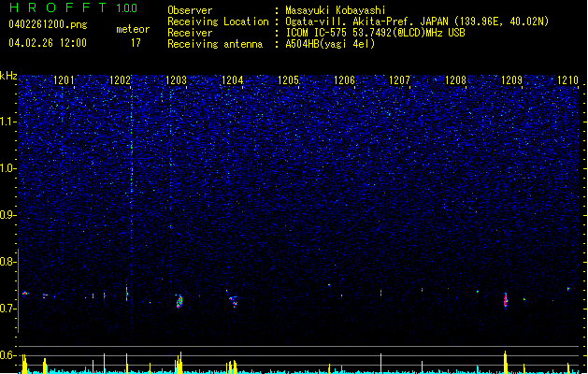Click the meteor echo near 1204
The image size is (588, 374).
(234, 301)
